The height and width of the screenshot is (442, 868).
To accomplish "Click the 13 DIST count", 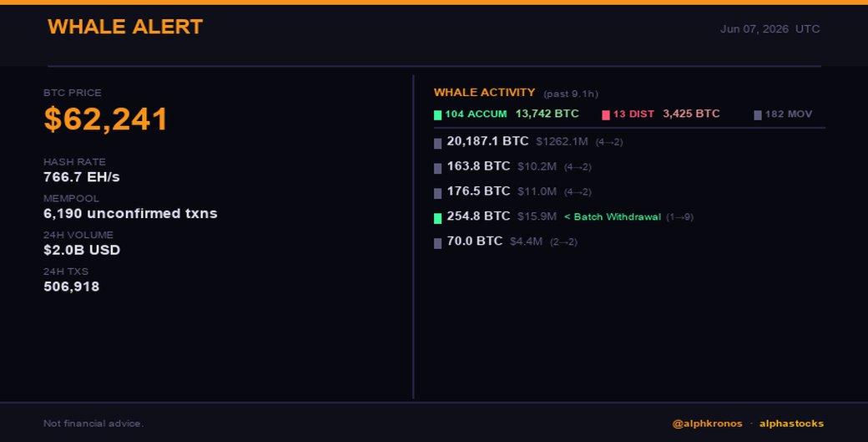I will [x=633, y=114].
